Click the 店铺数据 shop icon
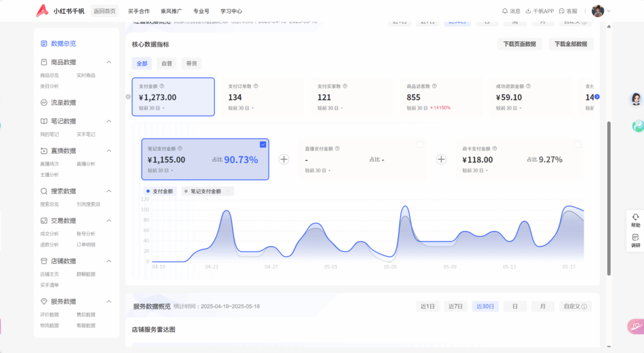 click(44, 261)
